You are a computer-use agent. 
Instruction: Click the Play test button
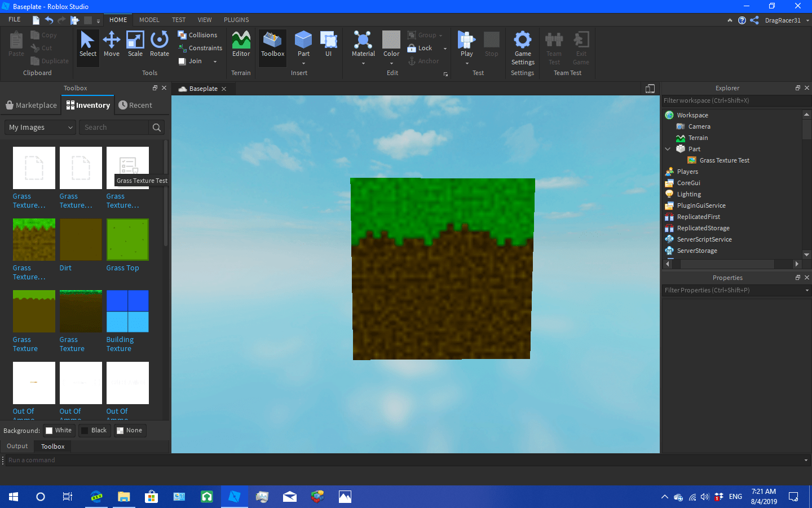(x=467, y=45)
